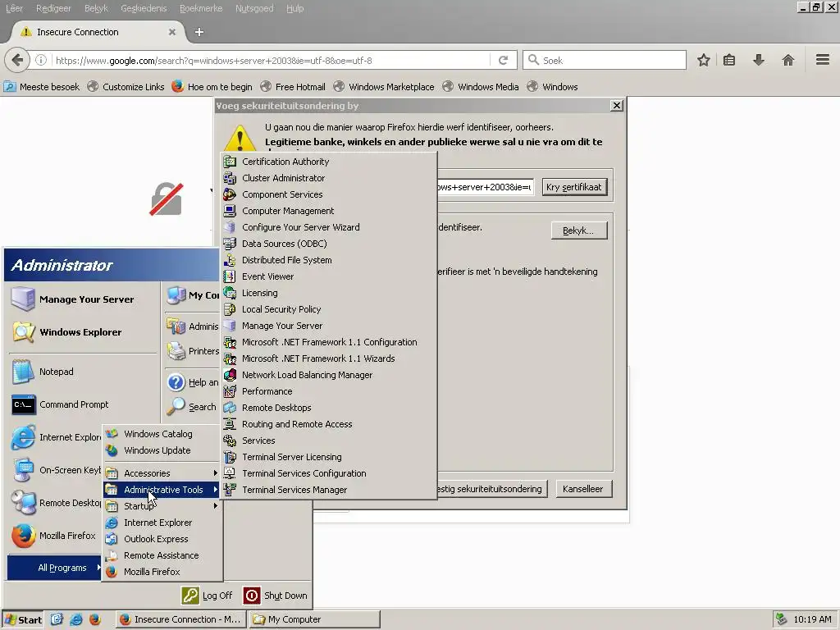Image resolution: width=840 pixels, height=630 pixels.
Task: Open Windows Catalog
Action: (162, 434)
